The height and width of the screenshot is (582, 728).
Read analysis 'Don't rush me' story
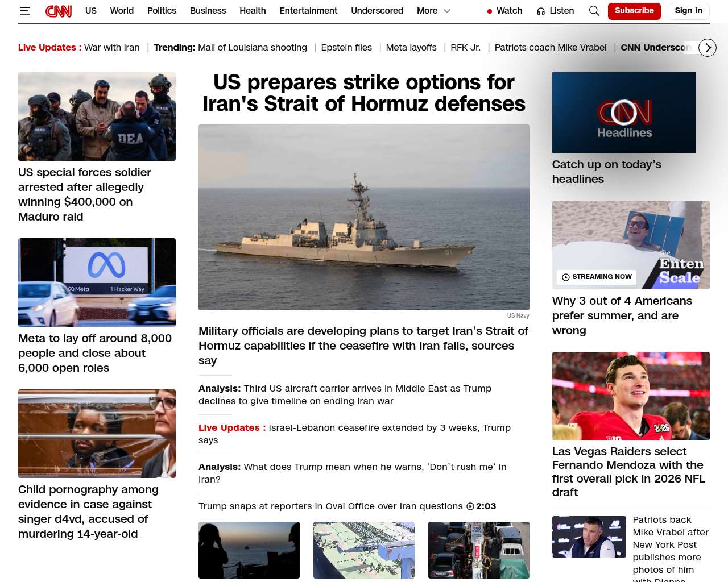coord(352,473)
